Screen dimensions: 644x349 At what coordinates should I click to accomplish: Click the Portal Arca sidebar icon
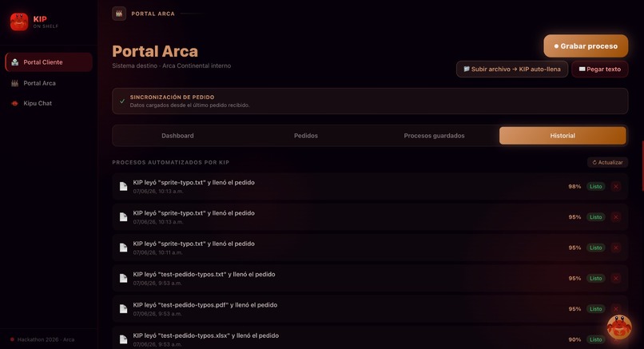[x=15, y=83]
